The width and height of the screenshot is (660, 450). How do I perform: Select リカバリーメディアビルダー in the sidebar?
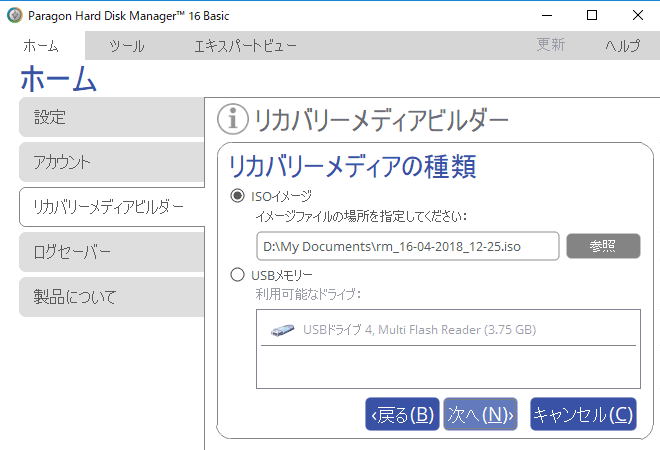pyautogui.click(x=110, y=207)
